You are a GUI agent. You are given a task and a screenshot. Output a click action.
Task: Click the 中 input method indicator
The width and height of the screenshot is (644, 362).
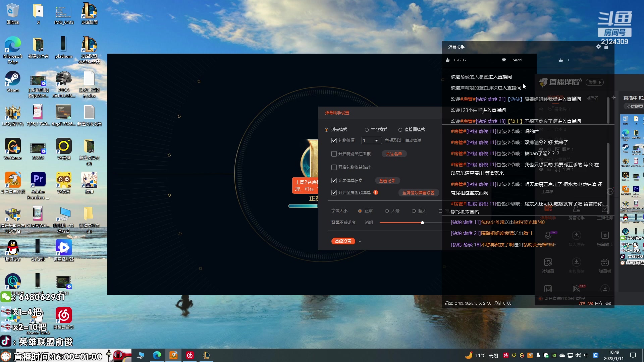586,355
